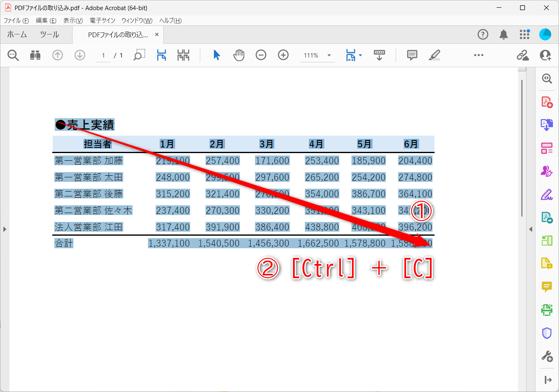
Task: Switch to the ツール tab
Action: 49,35
